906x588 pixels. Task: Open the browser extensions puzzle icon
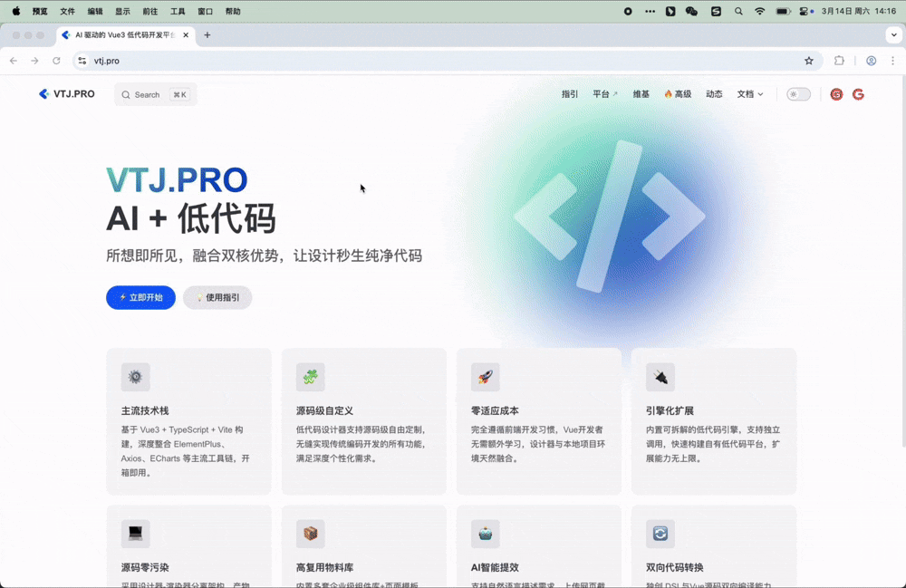(839, 61)
